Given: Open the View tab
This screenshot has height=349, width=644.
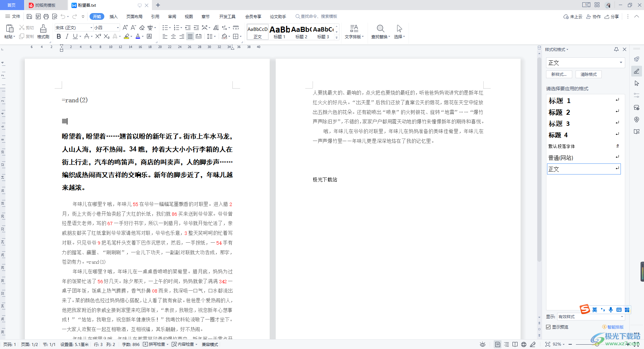Looking at the screenshot, I should [189, 16].
